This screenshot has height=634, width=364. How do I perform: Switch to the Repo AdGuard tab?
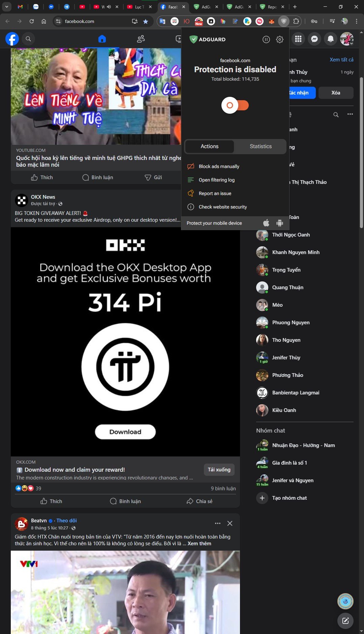tap(272, 7)
